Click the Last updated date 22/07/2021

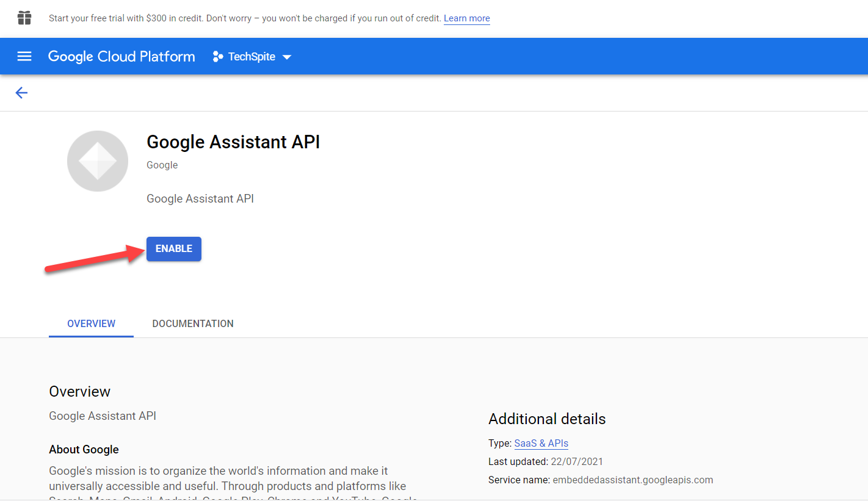(576, 461)
